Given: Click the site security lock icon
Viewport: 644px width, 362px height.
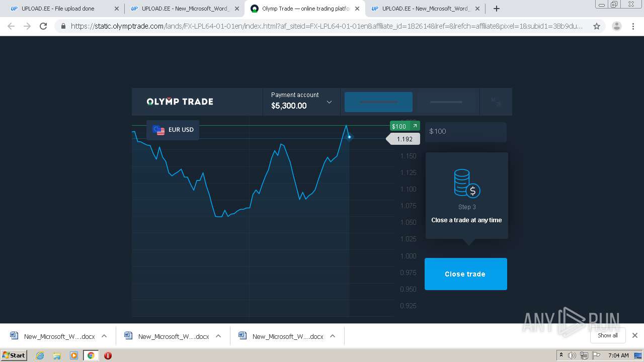Looking at the screenshot, I should [63, 26].
